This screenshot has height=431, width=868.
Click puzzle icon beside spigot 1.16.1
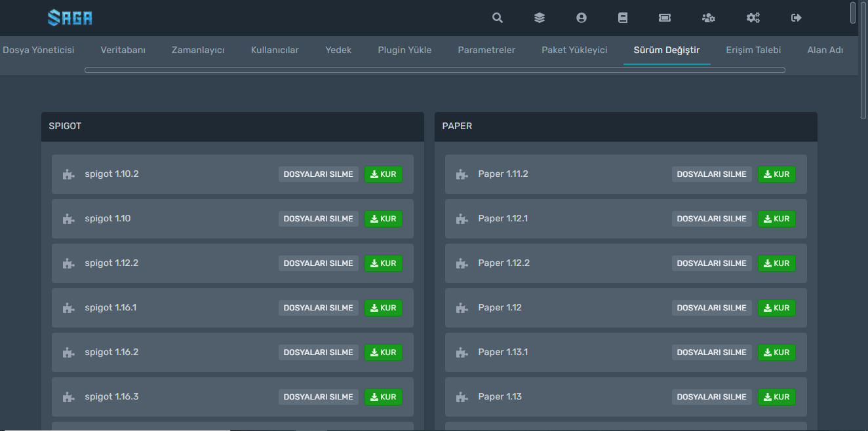[68, 308]
